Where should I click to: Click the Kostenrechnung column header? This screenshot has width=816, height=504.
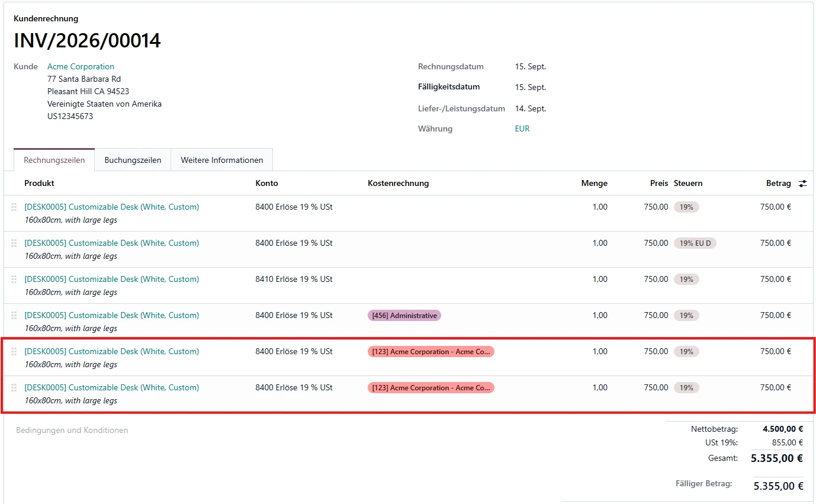pyautogui.click(x=398, y=183)
